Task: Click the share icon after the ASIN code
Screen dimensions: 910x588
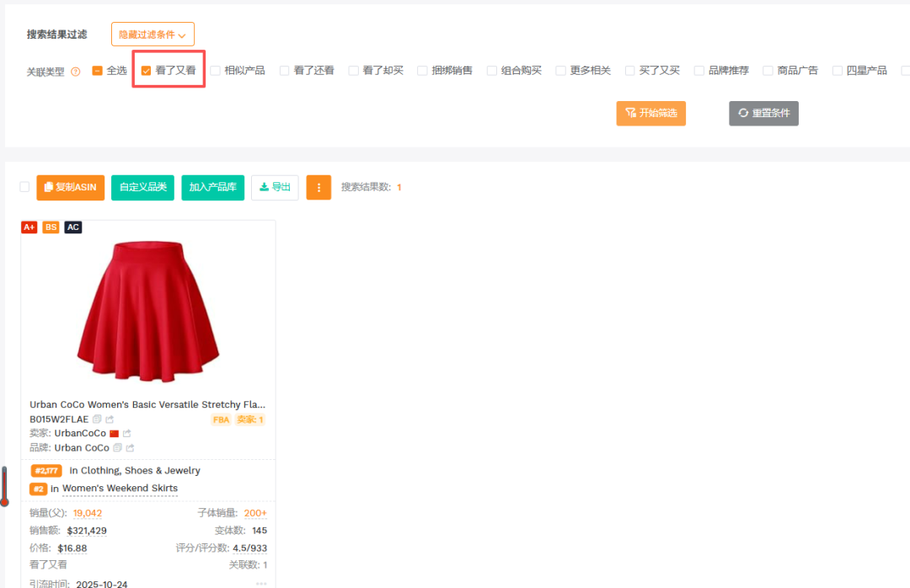Action: coord(109,420)
